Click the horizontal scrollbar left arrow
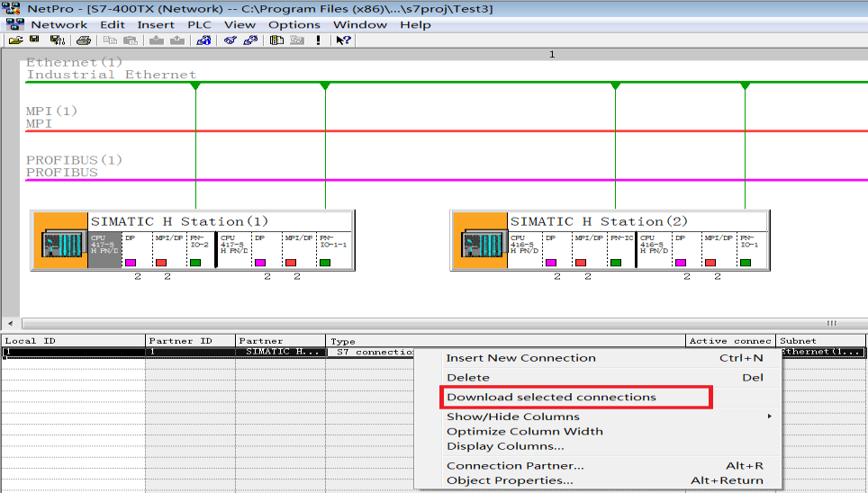The image size is (868, 493). pyautogui.click(x=11, y=323)
